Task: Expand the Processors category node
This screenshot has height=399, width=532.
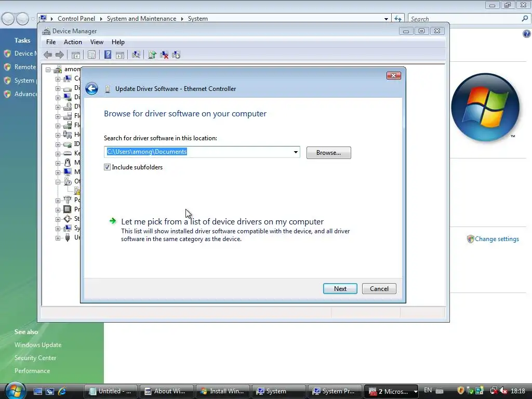Action: [58, 210]
